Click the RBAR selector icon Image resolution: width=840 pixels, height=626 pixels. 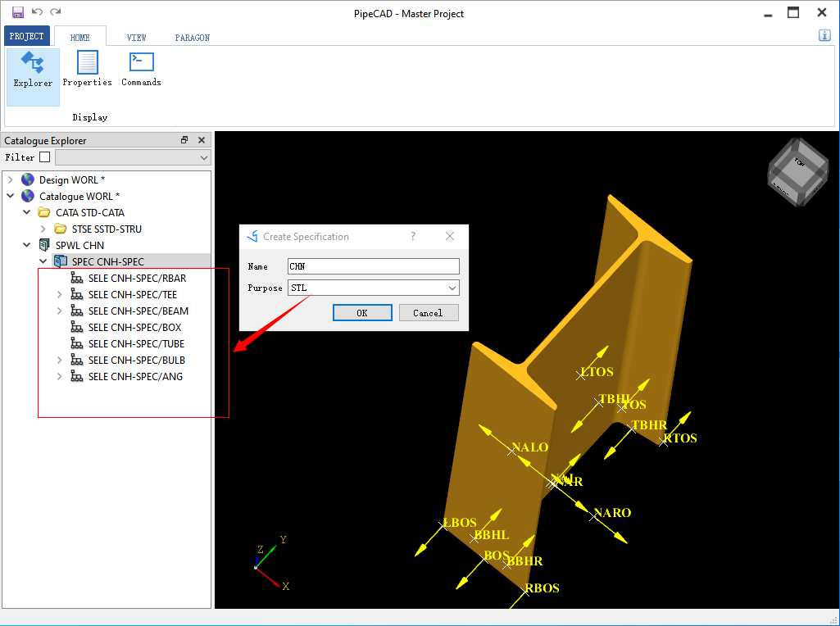click(x=77, y=278)
